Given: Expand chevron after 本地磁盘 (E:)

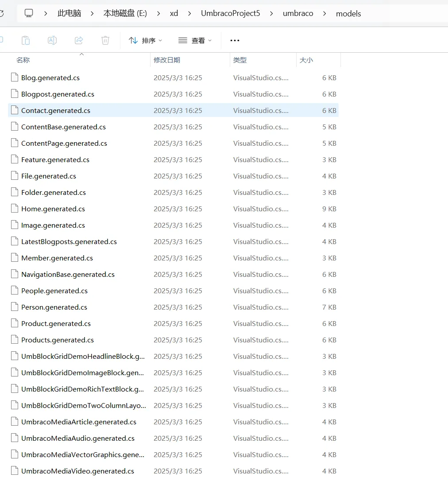Looking at the screenshot, I should click(158, 13).
